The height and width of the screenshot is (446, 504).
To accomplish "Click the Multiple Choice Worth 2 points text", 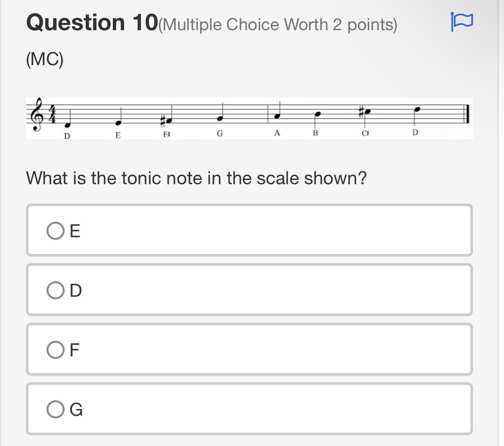I will tap(278, 25).
